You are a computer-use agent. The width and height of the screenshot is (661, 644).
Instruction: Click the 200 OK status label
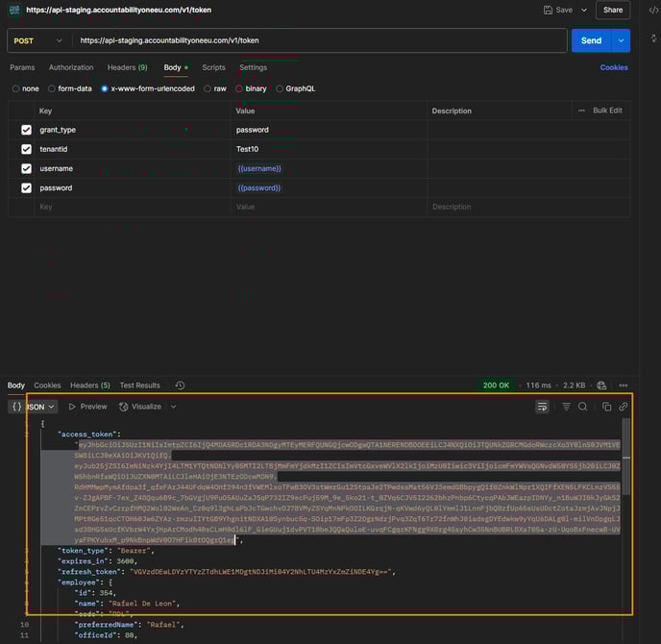[x=496, y=385]
